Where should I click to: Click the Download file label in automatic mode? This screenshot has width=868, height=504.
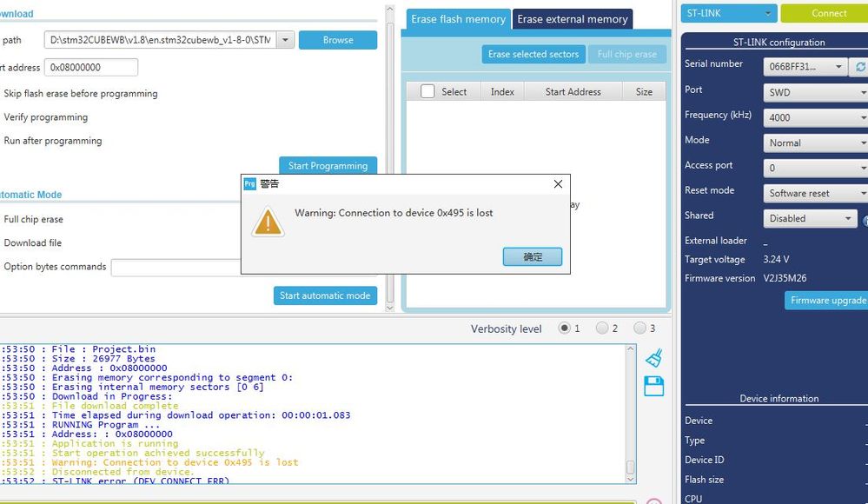[x=33, y=242]
